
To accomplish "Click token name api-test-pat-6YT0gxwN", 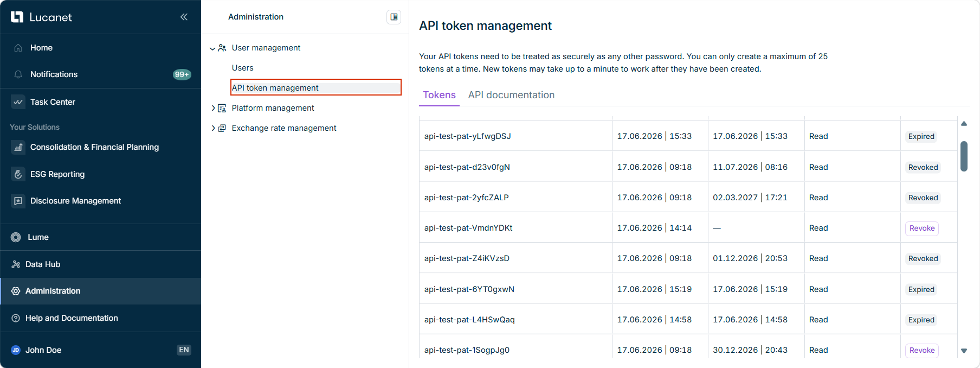I will [x=469, y=289].
